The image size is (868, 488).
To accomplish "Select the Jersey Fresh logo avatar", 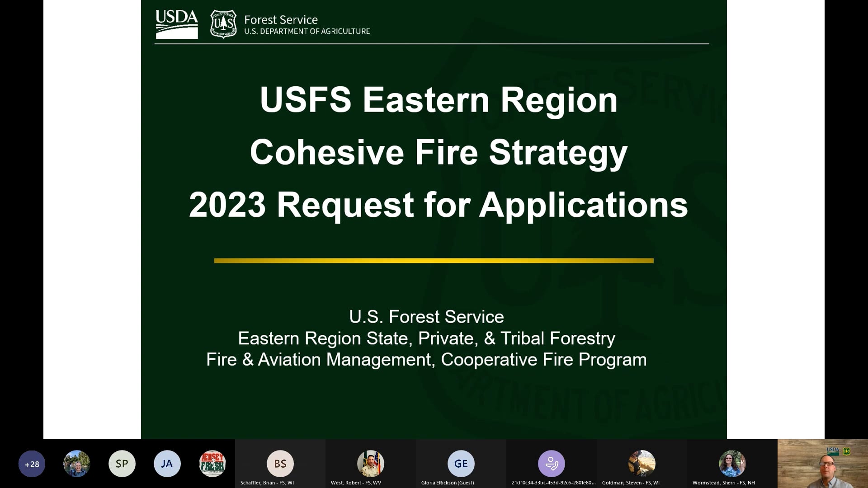I will click(x=212, y=463).
